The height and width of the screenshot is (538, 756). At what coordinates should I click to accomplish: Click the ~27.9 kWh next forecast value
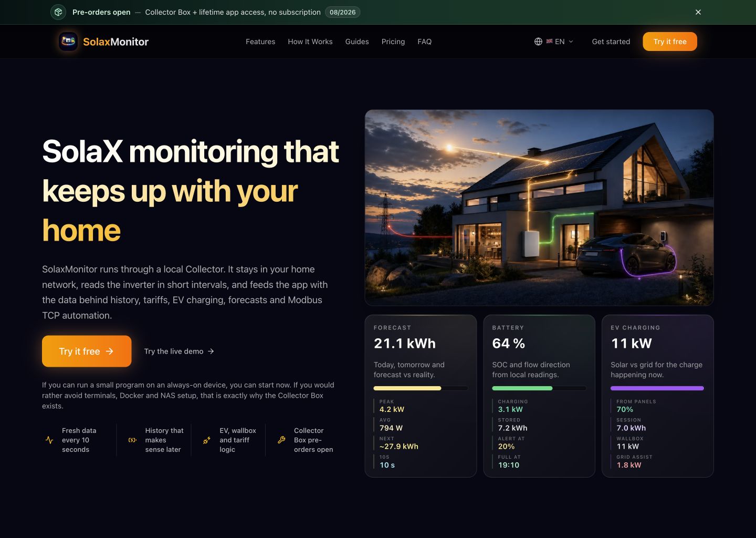point(399,446)
